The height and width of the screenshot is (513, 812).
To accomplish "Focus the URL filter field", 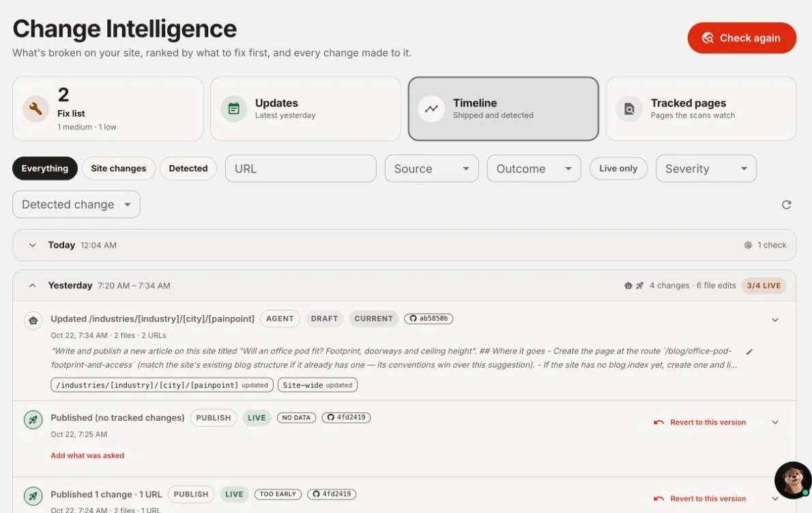I will pos(301,168).
